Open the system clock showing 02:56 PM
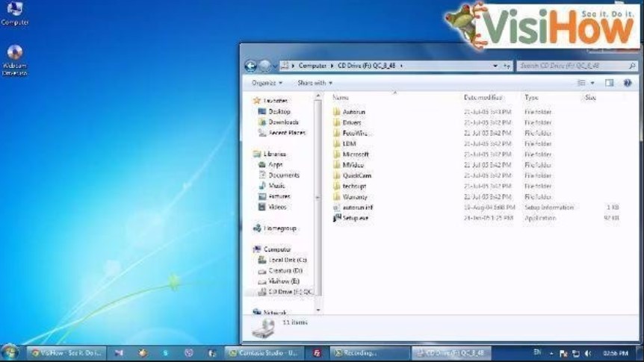644x362 pixels. tap(616, 353)
